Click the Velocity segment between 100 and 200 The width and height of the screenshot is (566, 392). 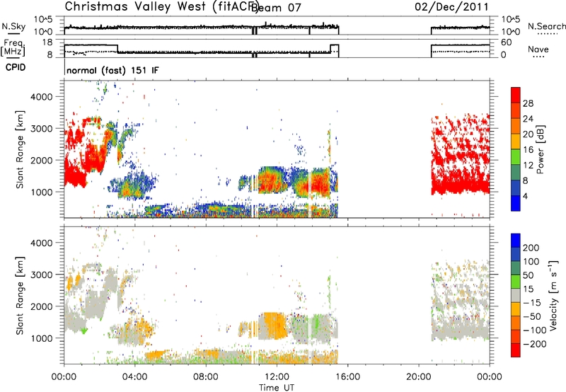tap(516, 254)
